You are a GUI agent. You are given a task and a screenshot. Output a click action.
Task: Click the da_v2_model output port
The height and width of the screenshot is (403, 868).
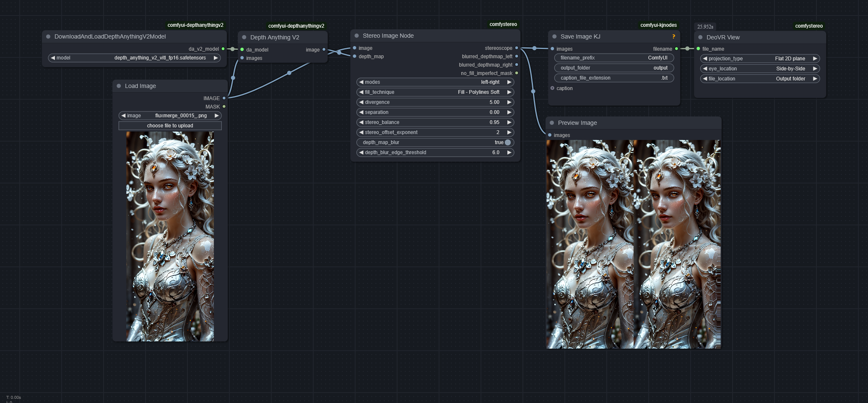tap(223, 49)
